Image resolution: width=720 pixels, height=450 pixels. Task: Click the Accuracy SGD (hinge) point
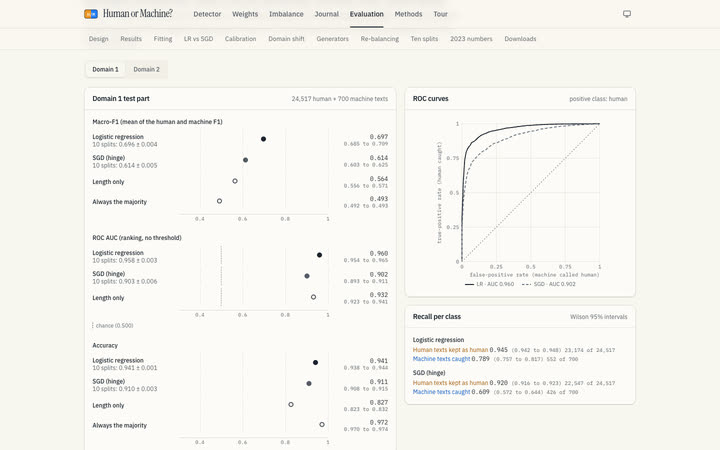click(x=309, y=383)
